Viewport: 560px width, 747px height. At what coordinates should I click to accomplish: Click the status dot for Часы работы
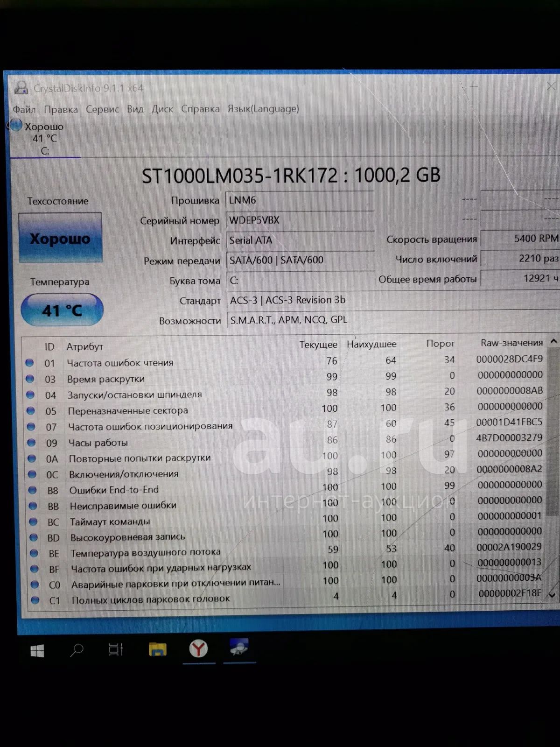click(31, 443)
